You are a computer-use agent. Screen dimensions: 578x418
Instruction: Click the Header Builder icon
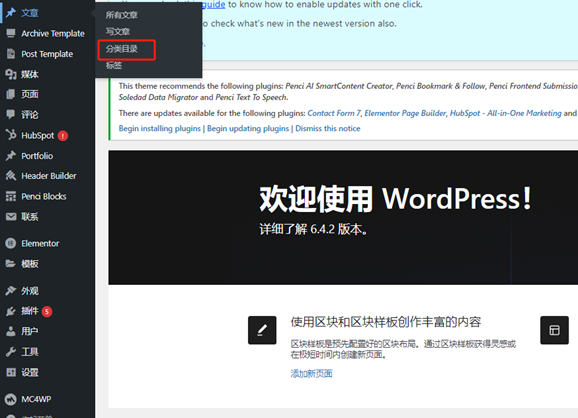click(x=11, y=175)
